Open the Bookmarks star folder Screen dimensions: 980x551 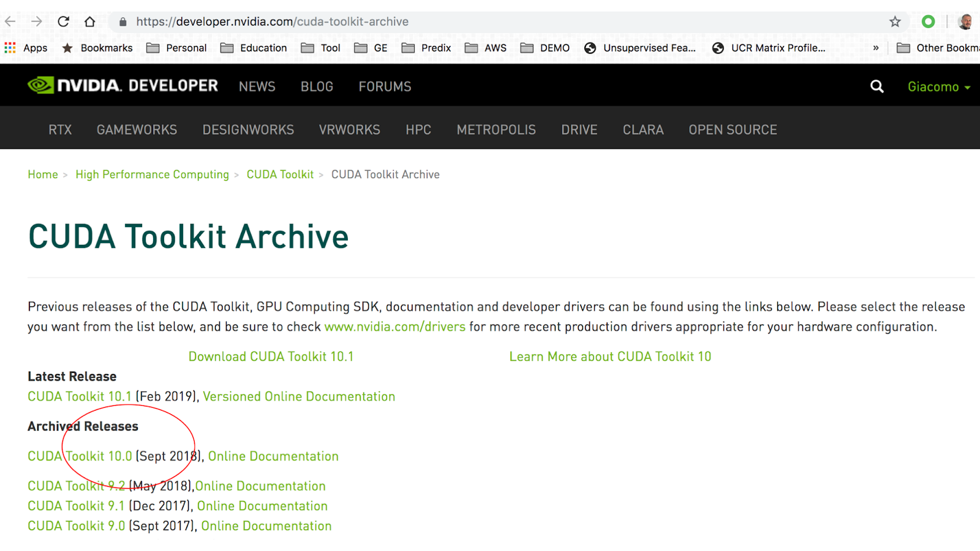click(97, 48)
